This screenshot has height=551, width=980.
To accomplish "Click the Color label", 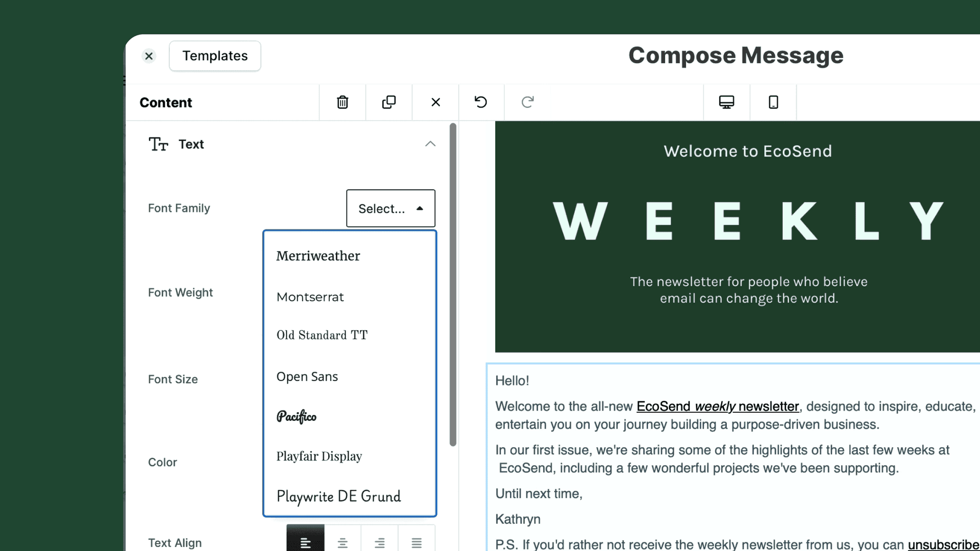I will (162, 462).
